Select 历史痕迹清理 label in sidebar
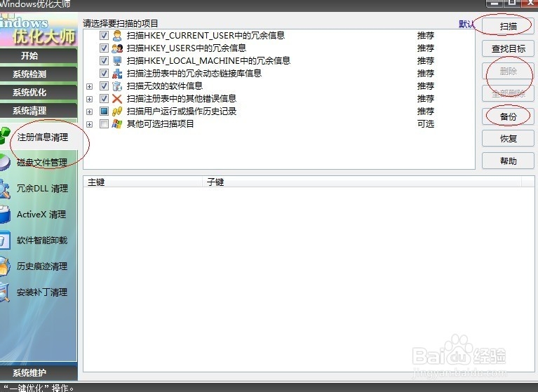Viewport: 538px width, 392px height. click(x=42, y=266)
